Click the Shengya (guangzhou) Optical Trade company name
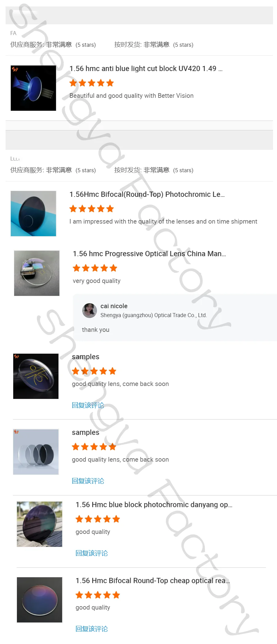 coord(154,315)
